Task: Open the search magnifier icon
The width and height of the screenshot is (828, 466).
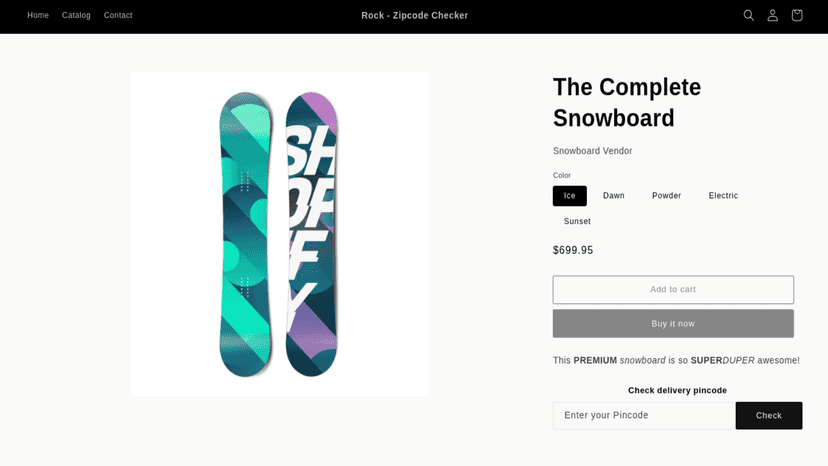Action: [x=748, y=15]
